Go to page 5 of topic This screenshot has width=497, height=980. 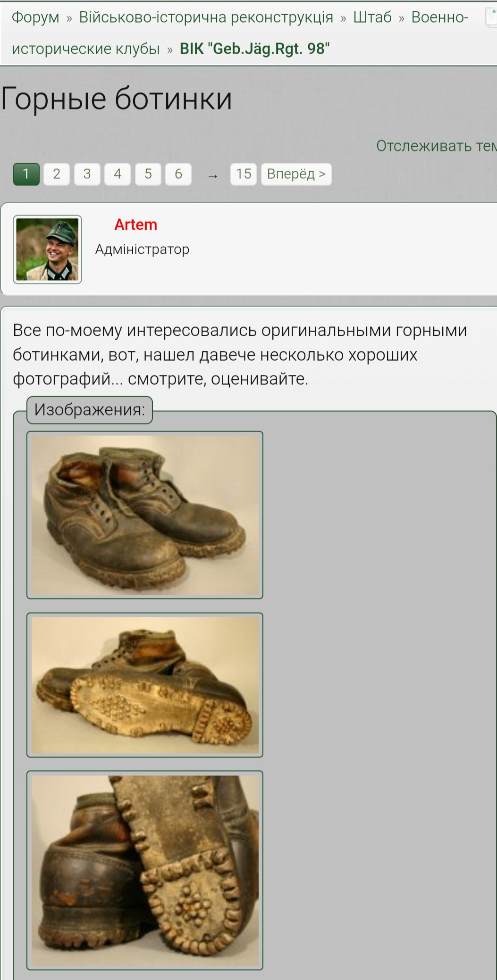click(148, 174)
